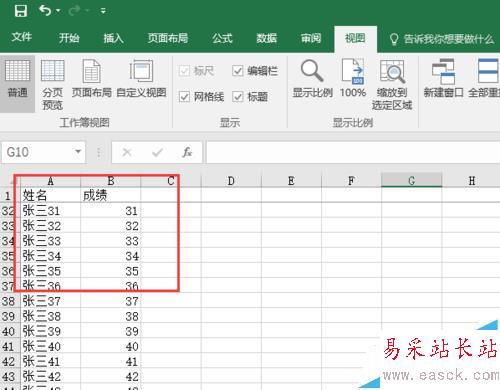This screenshot has width=500, height=390.
Task: Switch to the 开始 ribbon tab
Action: [x=69, y=38]
